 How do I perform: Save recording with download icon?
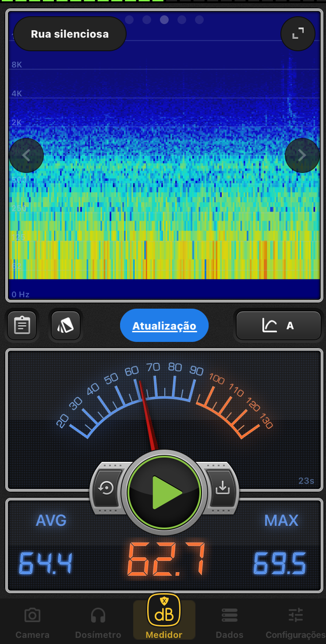pos(223,488)
